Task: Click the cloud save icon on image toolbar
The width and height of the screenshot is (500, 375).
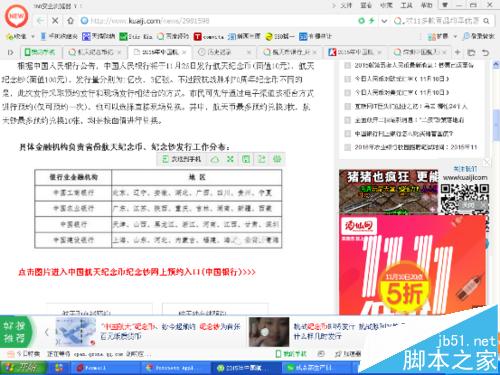Action: 215,159
